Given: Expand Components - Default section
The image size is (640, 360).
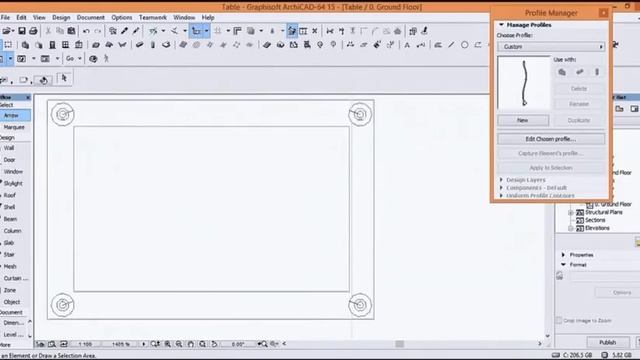Looking at the screenshot, I should (502, 188).
